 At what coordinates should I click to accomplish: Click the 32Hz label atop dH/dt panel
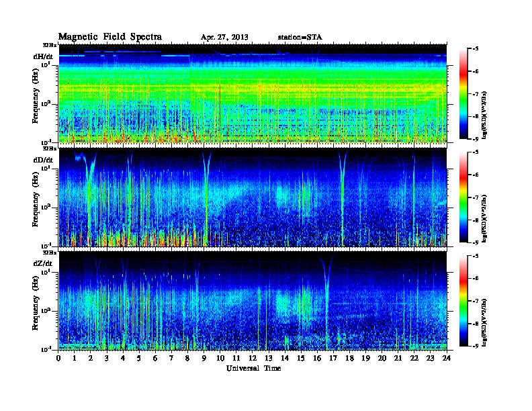click(x=50, y=45)
